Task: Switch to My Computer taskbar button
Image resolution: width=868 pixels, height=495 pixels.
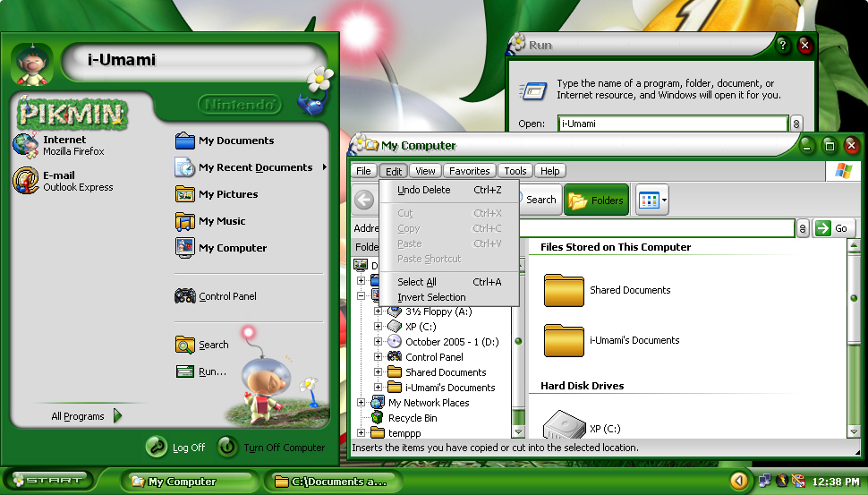Action: tap(189, 482)
